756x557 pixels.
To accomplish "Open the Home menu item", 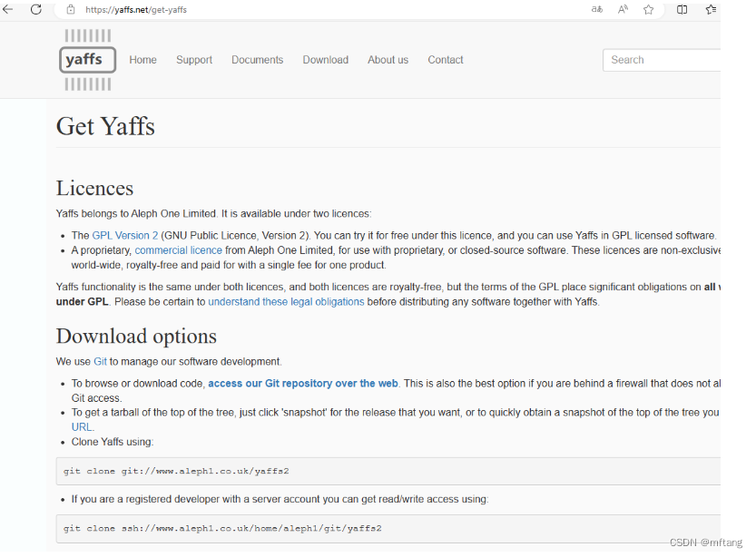I will pos(142,60).
